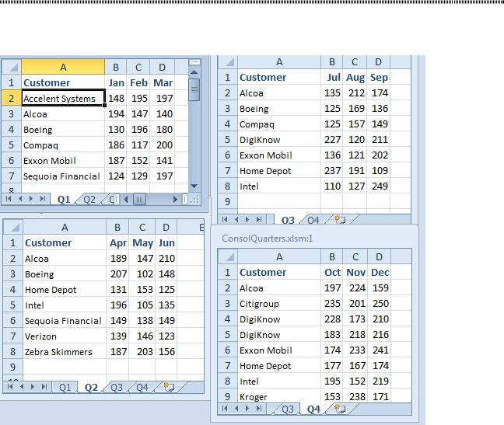This screenshot has width=504, height=425.
Task: Click left arrow of Q1 horizontal scrollbar
Action: pos(126,200)
